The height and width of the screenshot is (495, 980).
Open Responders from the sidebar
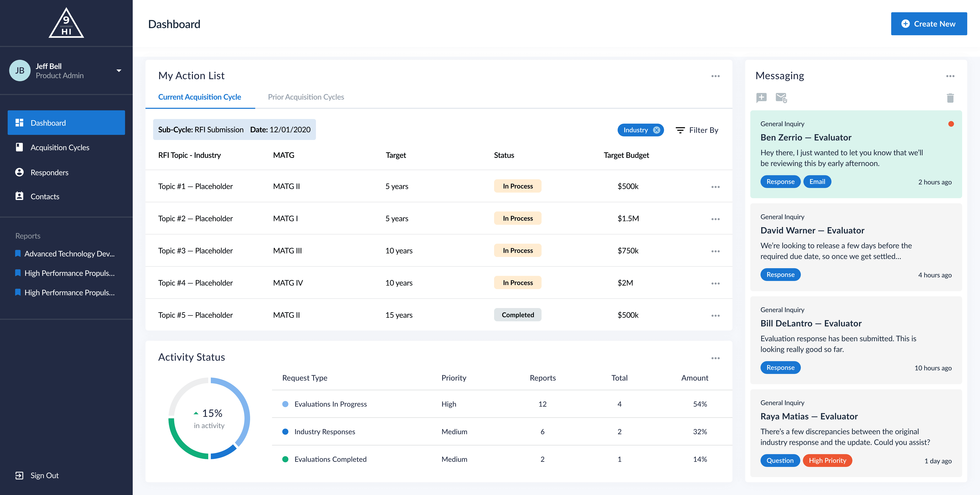coord(50,172)
